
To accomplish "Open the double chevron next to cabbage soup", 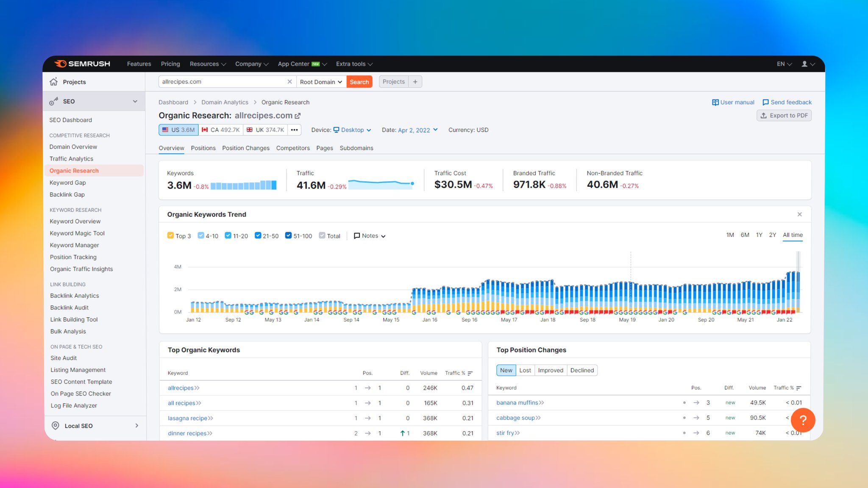I will pos(538,418).
